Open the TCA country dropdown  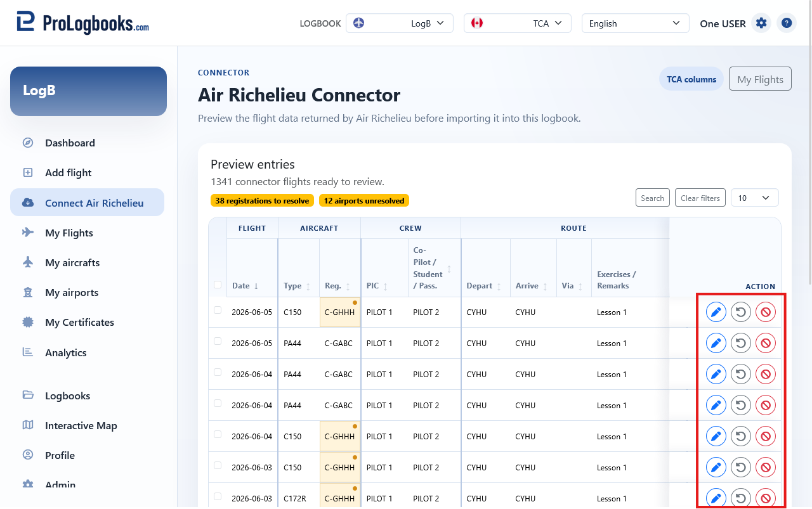coord(518,23)
